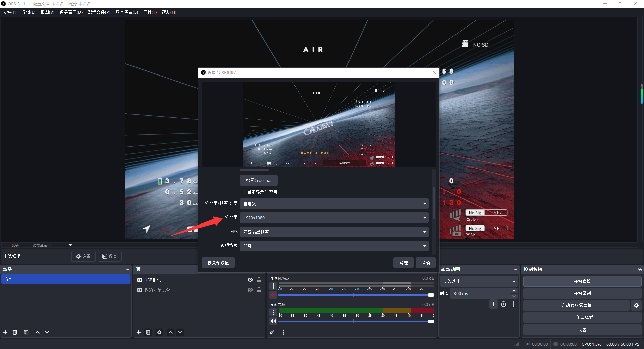The height and width of the screenshot is (349, 644).
Task: Toggle lock on USB相机 source
Action: pyautogui.click(x=259, y=280)
